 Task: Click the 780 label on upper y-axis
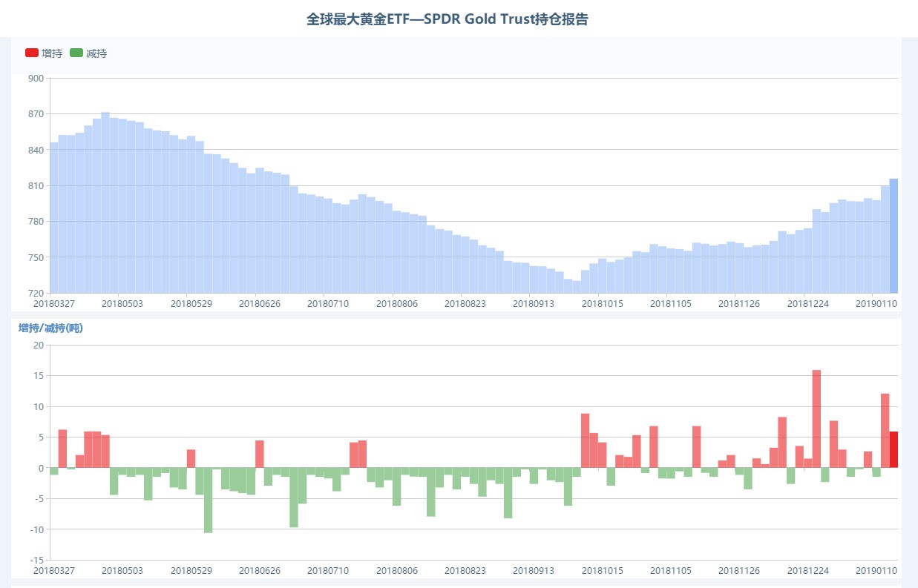tap(36, 222)
